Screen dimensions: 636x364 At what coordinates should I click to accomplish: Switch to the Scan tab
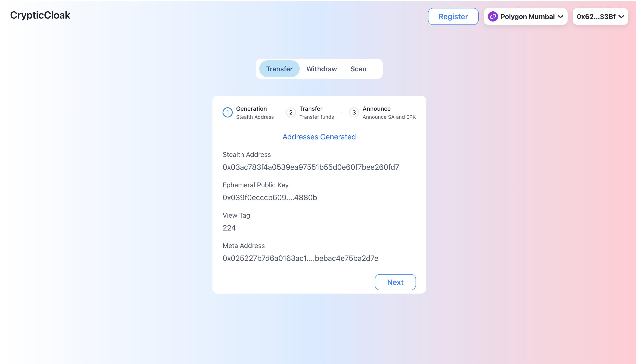click(x=358, y=69)
